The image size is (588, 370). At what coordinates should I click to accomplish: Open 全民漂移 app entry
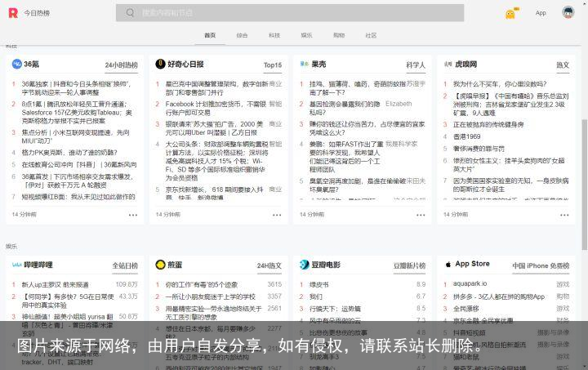click(x=465, y=309)
